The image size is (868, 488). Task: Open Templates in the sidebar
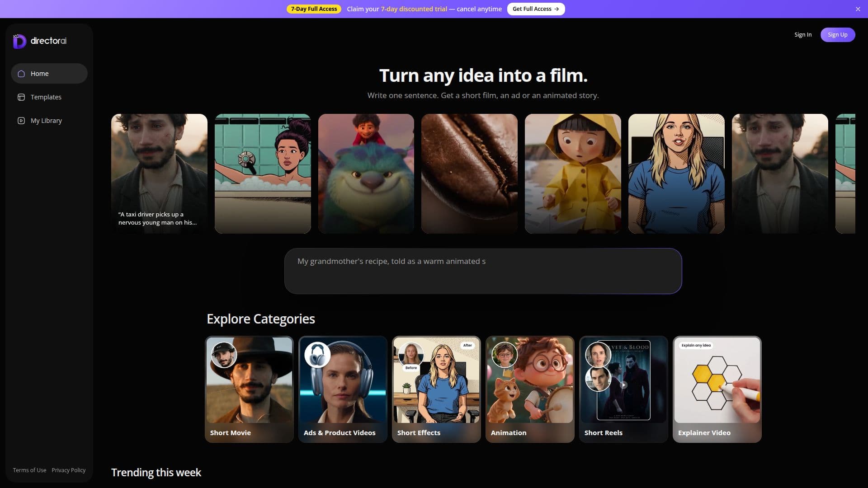pyautogui.click(x=49, y=97)
